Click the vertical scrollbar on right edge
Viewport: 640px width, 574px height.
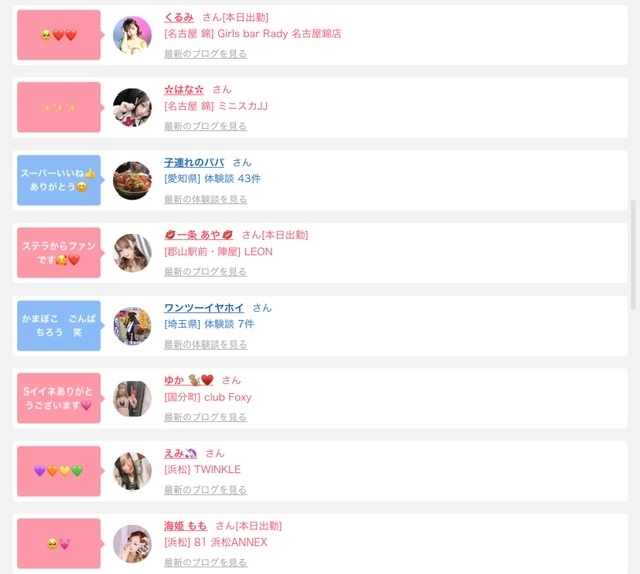coord(633,255)
